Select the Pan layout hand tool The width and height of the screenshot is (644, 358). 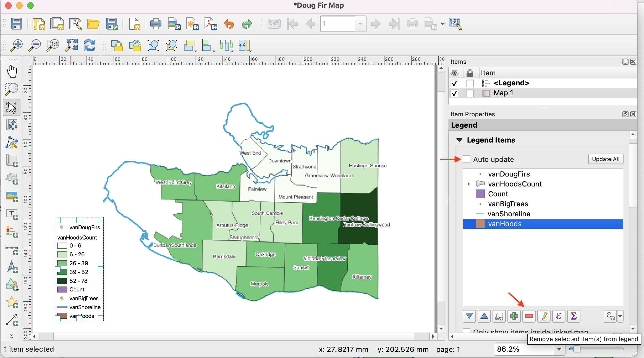[x=12, y=72]
